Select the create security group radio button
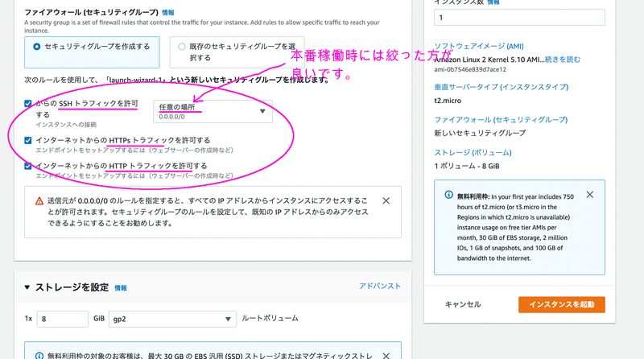Image resolution: width=644 pixels, height=359 pixels. pyautogui.click(x=36, y=47)
